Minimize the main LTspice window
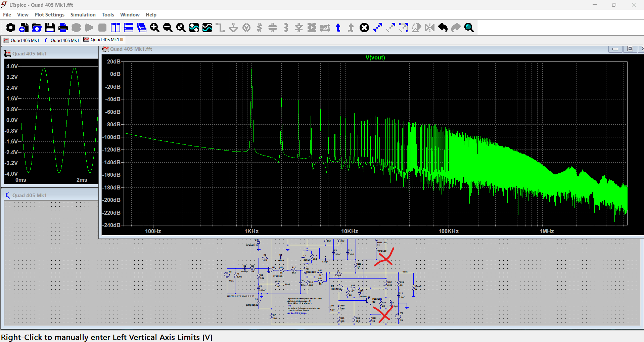Image resolution: width=644 pixels, height=342 pixels. coord(595,5)
